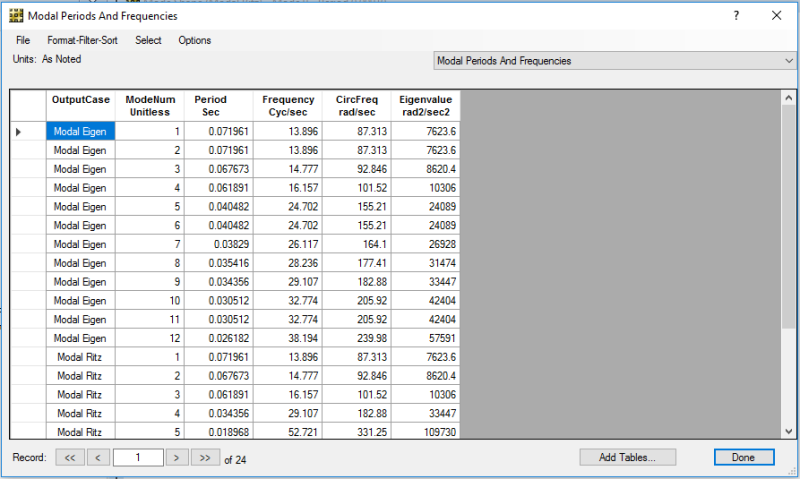Click eigenvalue 8620.4 in Modal Ritz mode 2
800x479 pixels.
click(x=426, y=376)
